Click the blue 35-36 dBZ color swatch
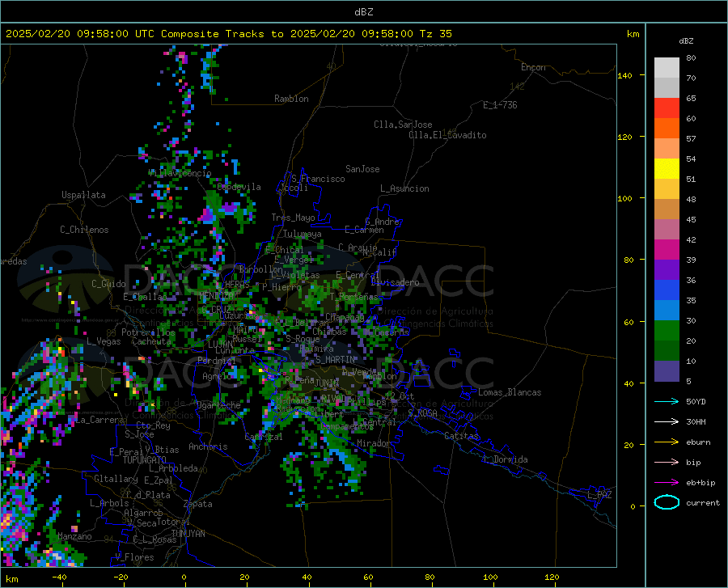The image size is (728, 588). (667, 290)
